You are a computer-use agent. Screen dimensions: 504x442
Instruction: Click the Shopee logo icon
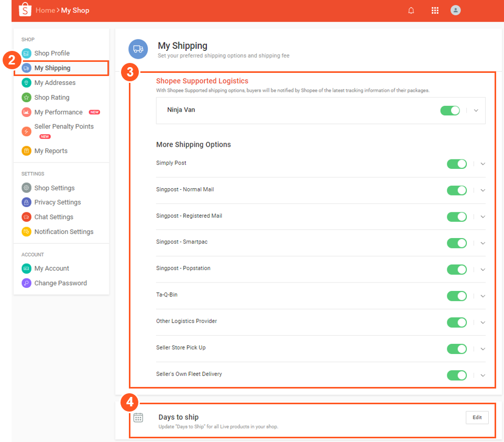(25, 10)
